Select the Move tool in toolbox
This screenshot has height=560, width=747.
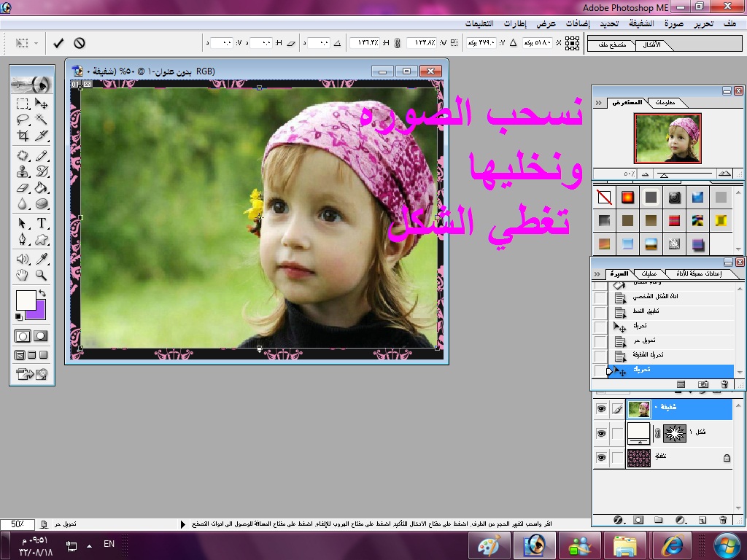click(42, 104)
